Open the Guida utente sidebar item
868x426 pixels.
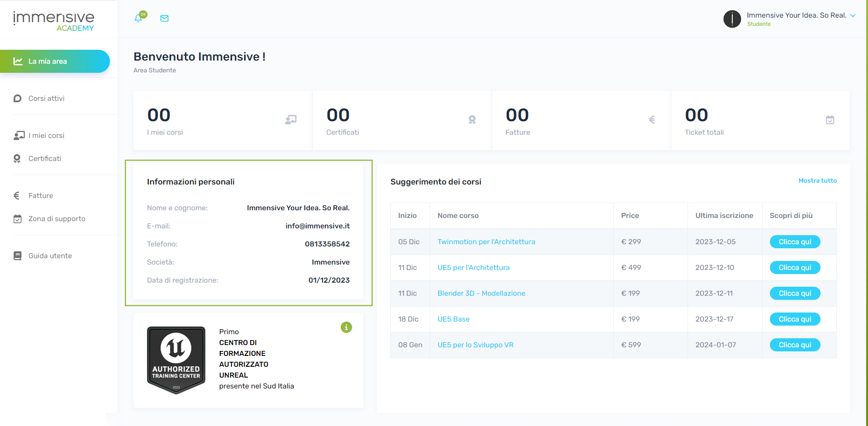[x=50, y=256]
